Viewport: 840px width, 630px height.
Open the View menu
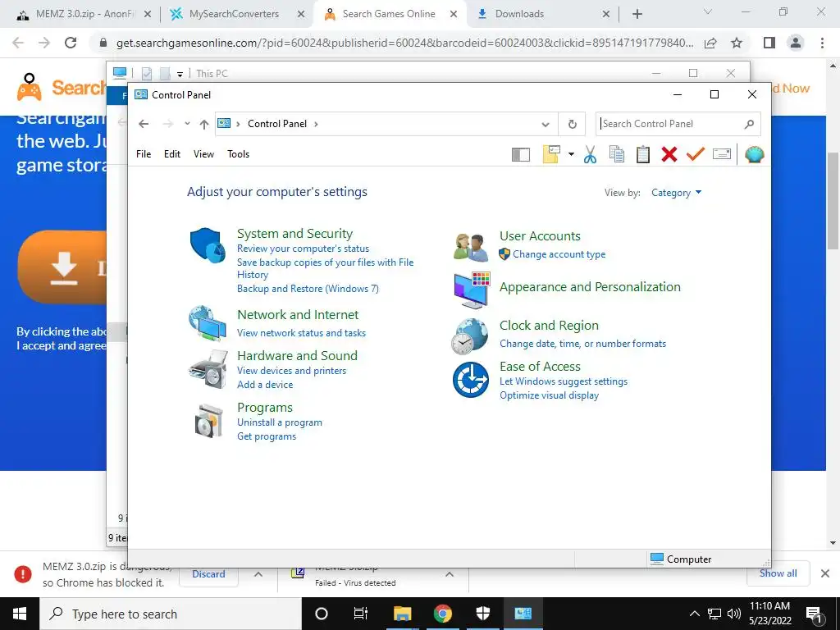click(203, 154)
